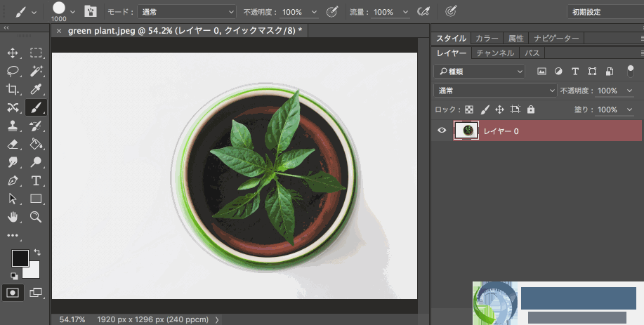644x325 pixels.
Task: Click the black foreground color swatch
Action: point(19,258)
